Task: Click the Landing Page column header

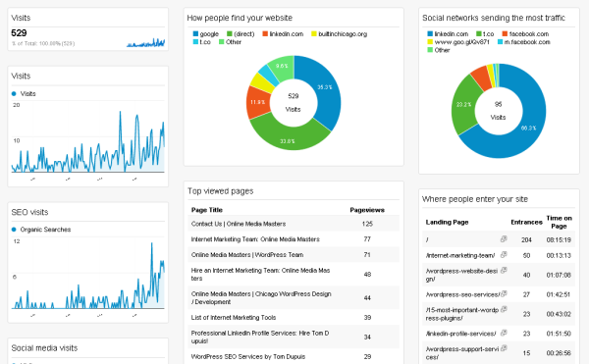Action: point(447,222)
